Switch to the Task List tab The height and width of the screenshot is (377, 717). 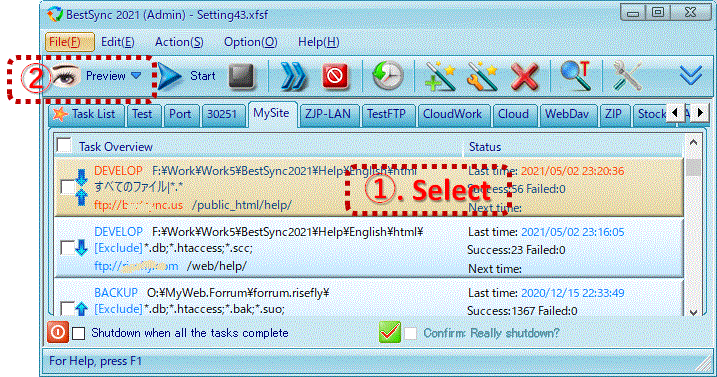click(86, 114)
